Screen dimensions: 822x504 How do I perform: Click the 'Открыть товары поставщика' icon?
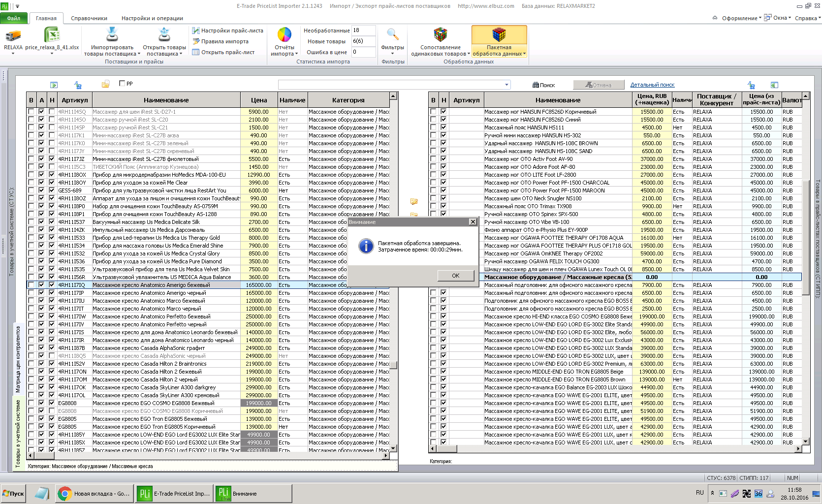click(x=164, y=35)
